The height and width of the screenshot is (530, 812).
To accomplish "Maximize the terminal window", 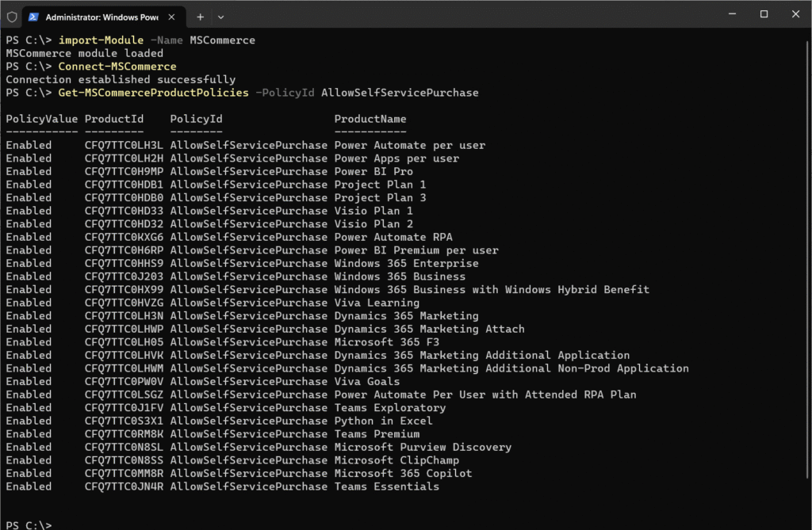I will (x=764, y=14).
